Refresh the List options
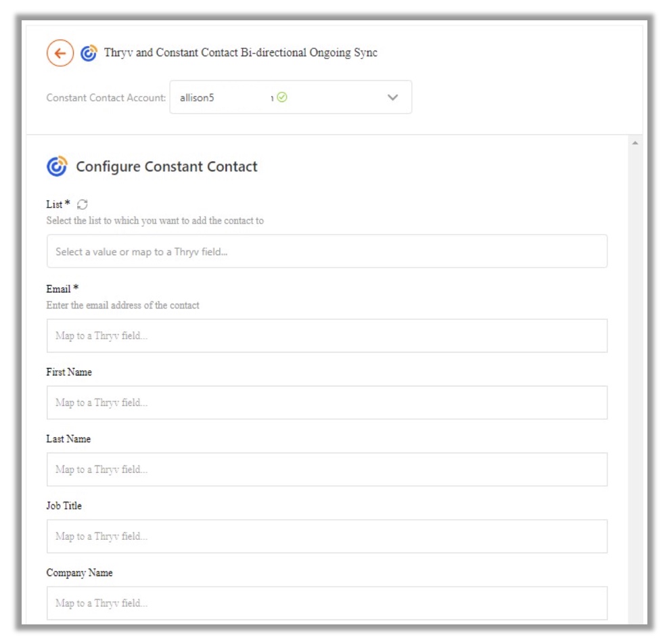Image resolution: width=667 pixels, height=644 pixels. click(x=82, y=204)
